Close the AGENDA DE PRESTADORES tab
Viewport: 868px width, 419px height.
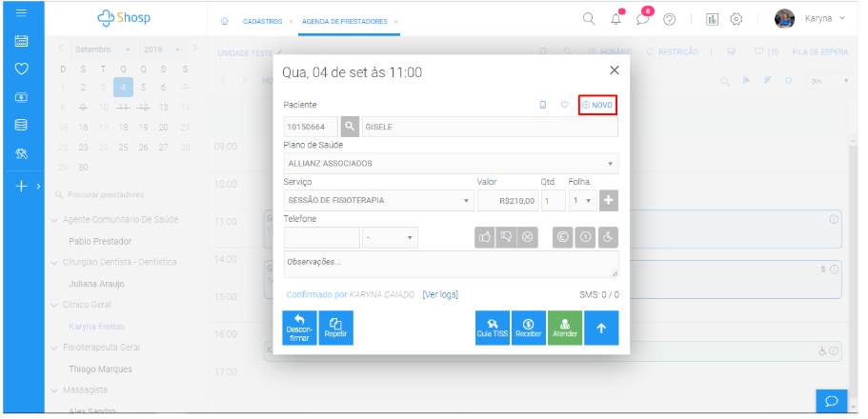pyautogui.click(x=395, y=22)
